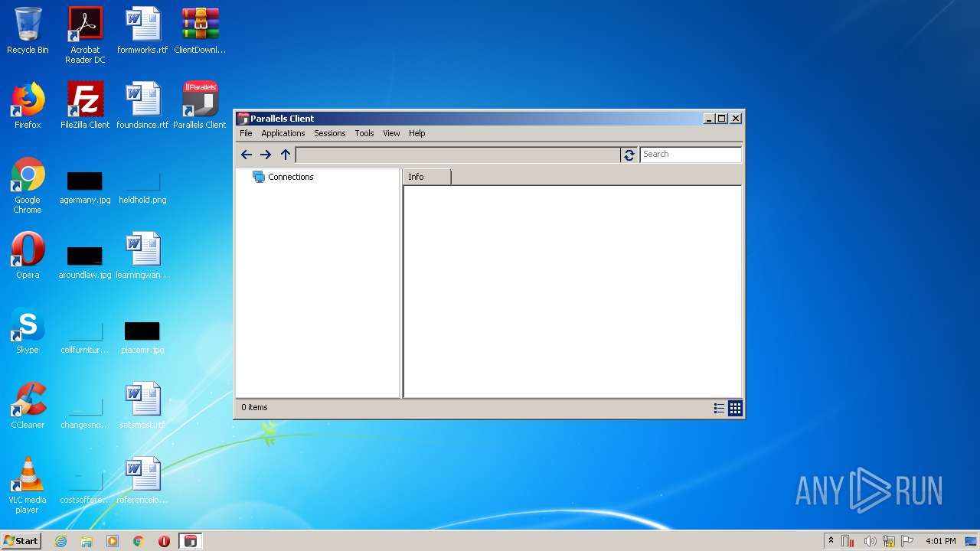The height and width of the screenshot is (551, 980).
Task: Open the volume control in tray
Action: pyautogui.click(x=870, y=541)
